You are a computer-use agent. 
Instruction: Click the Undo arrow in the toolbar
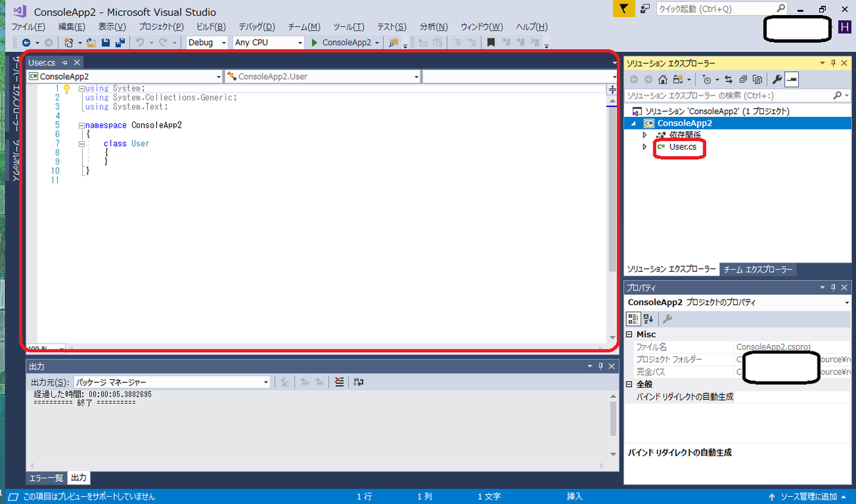(141, 43)
